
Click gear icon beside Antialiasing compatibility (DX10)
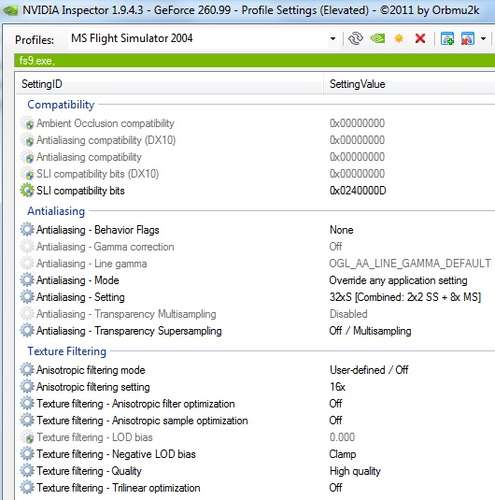pyautogui.click(x=29, y=141)
